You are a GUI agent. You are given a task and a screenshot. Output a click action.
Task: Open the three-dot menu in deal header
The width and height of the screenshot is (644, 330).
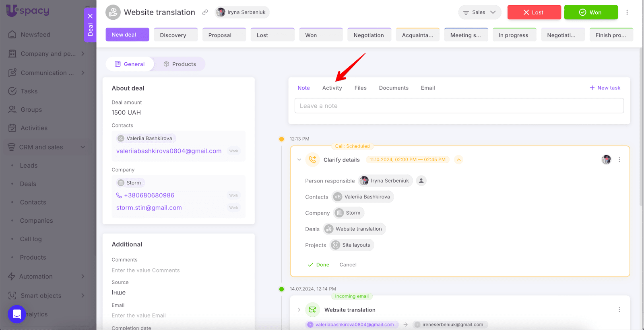[627, 12]
